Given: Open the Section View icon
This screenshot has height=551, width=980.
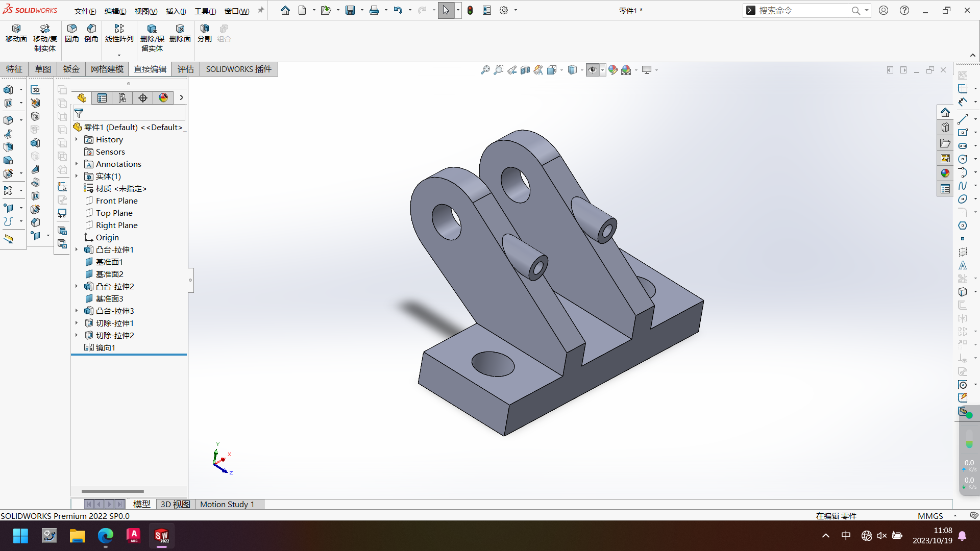Looking at the screenshot, I should [x=525, y=70].
